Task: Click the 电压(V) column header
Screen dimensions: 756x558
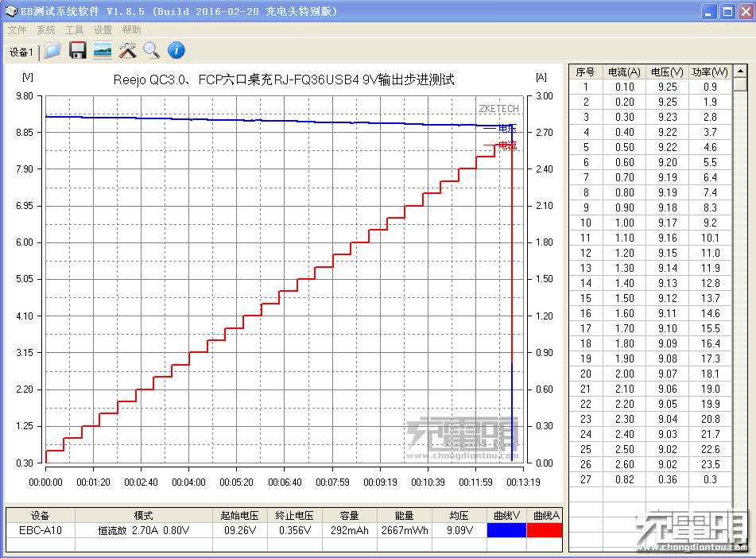Action: click(x=667, y=72)
